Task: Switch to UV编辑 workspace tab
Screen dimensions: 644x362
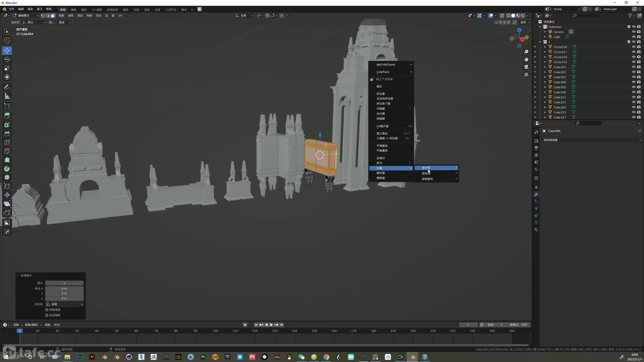Action: pyautogui.click(x=97, y=10)
